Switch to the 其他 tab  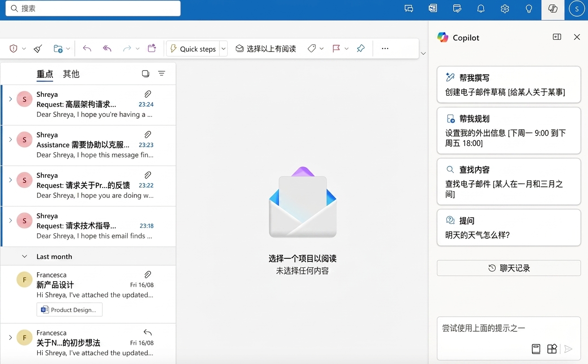(71, 74)
